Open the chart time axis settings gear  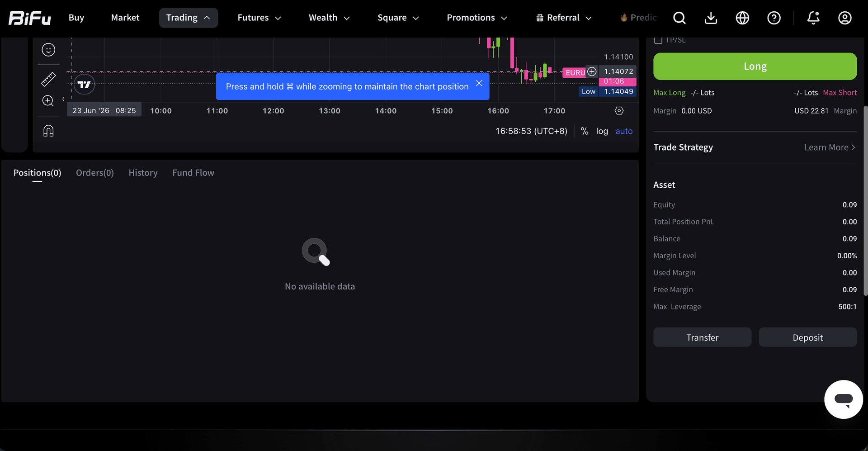[x=619, y=110]
